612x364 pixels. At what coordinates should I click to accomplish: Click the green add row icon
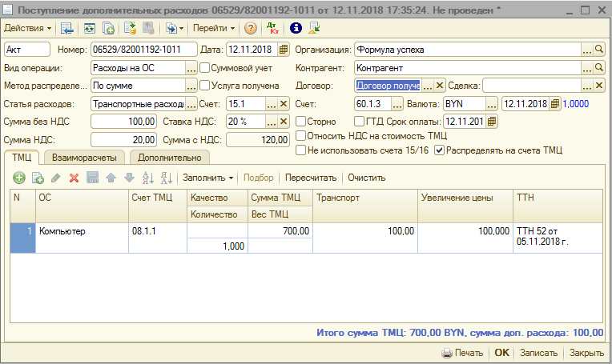[19, 178]
